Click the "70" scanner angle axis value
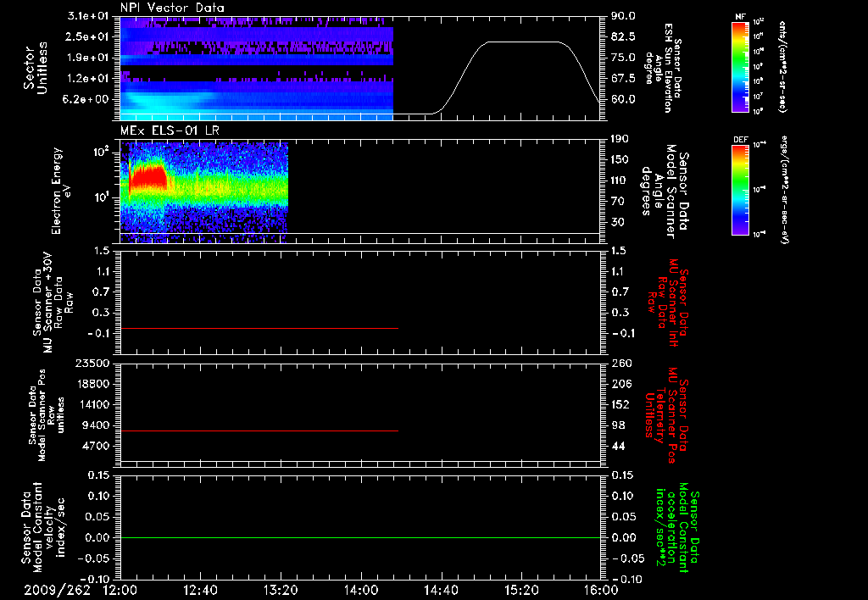The height and width of the screenshot is (600, 868). point(617,202)
